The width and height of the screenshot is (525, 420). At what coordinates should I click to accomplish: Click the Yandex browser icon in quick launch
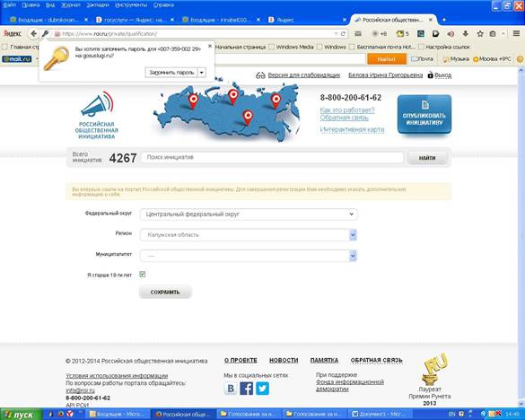tap(70, 414)
